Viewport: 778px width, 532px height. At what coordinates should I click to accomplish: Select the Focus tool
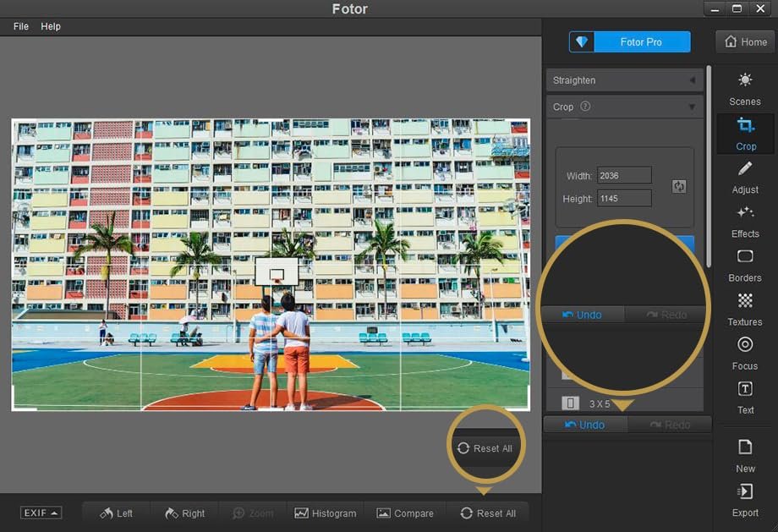pos(745,354)
